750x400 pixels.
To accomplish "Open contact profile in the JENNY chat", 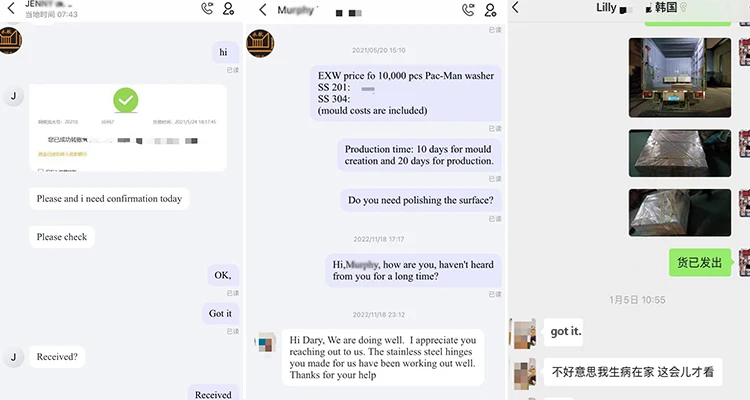I will click(229, 8).
